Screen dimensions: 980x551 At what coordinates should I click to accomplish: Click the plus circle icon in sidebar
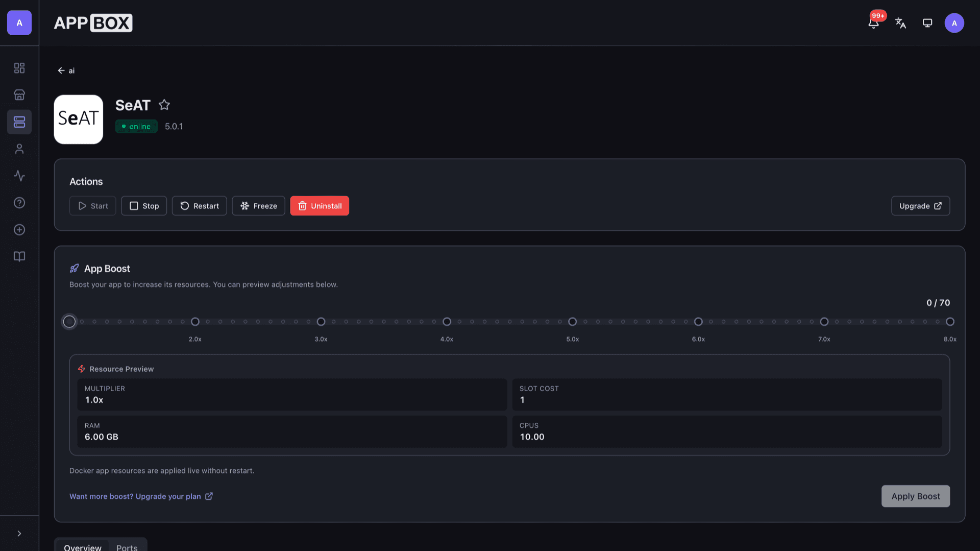coord(19,230)
